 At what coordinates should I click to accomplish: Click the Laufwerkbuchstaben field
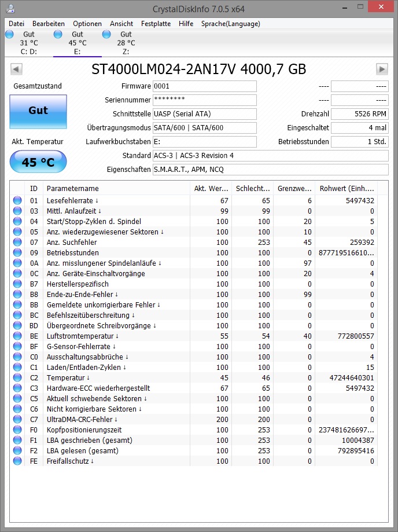205,142
